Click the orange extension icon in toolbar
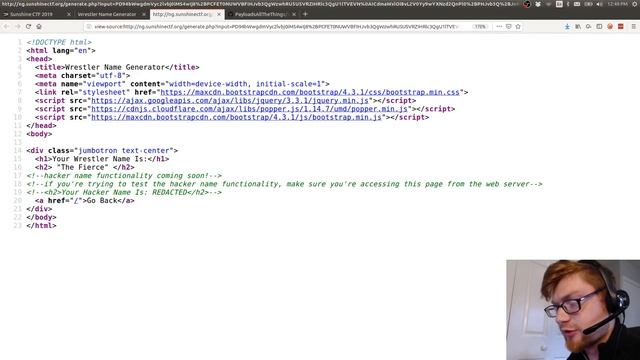This screenshot has height=360, width=640. pyautogui.click(x=610, y=27)
